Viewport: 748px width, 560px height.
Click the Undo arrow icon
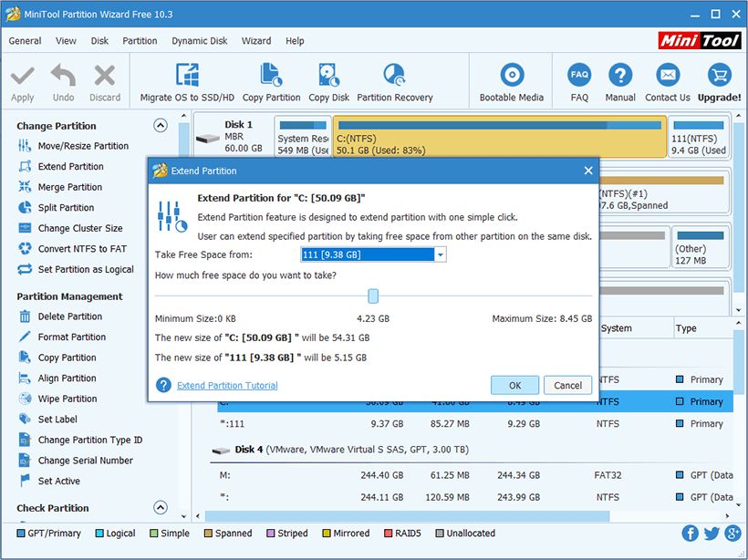[64, 77]
